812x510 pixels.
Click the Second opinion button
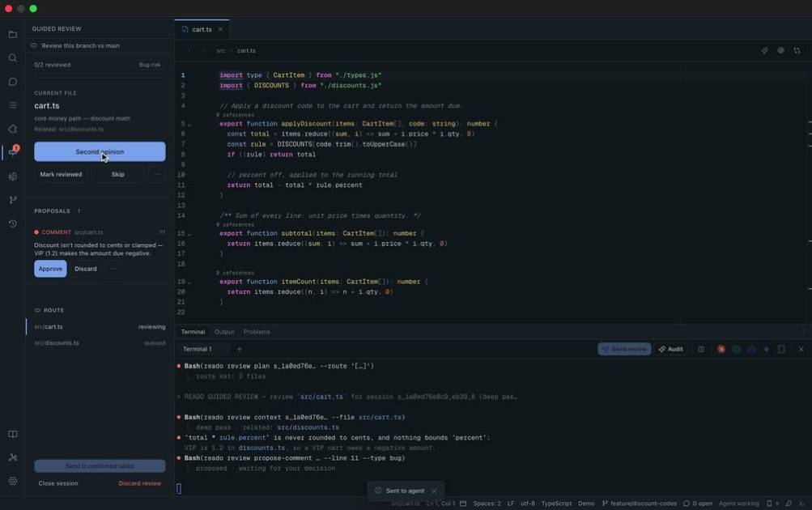pyautogui.click(x=100, y=151)
